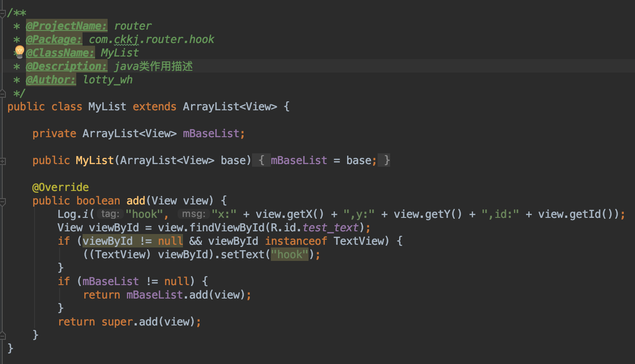Image resolution: width=635 pixels, height=364 pixels.
Task: Click the @Override annotation
Action: (x=61, y=187)
